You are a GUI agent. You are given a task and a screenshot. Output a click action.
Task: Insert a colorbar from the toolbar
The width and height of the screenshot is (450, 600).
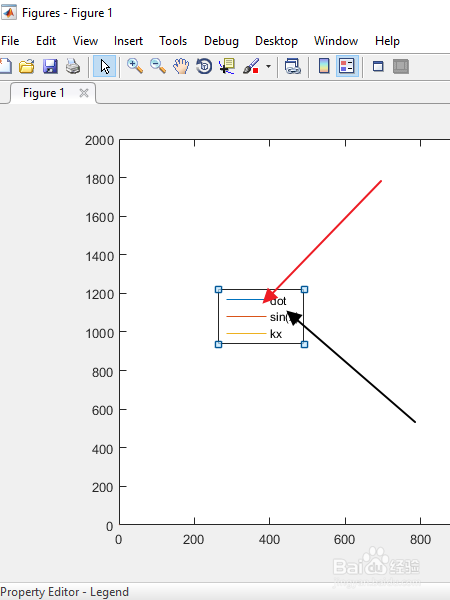324,66
